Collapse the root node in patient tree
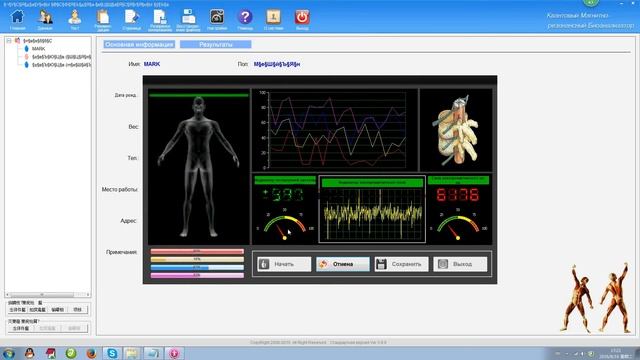The image size is (640, 360). coord(9,41)
